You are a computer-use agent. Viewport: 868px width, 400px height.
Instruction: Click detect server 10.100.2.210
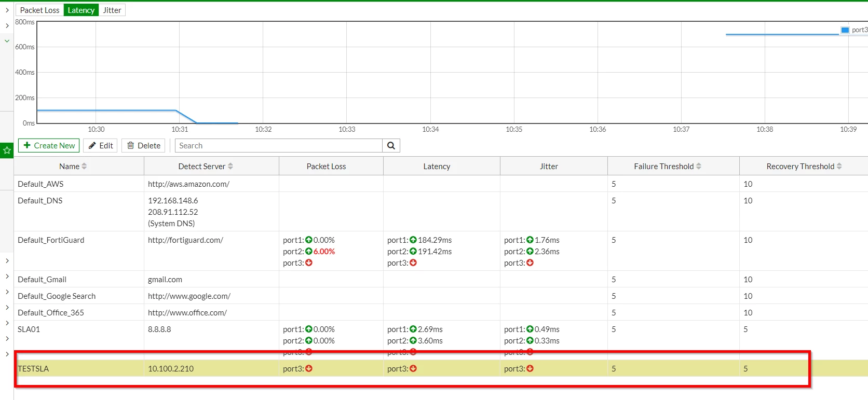[x=171, y=369]
